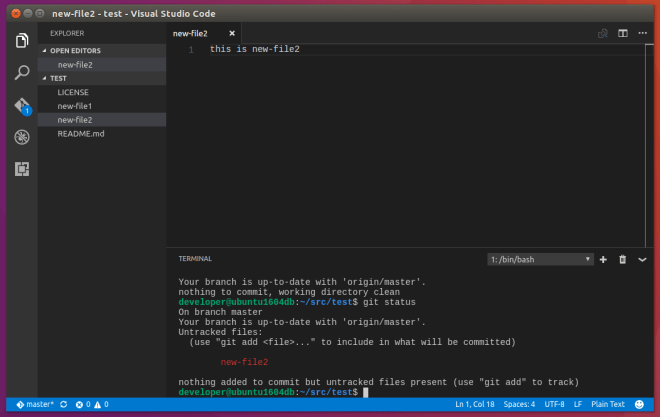The height and width of the screenshot is (417, 660).
Task: Open the editor's more actions ellipsis
Action: pyautogui.click(x=642, y=33)
